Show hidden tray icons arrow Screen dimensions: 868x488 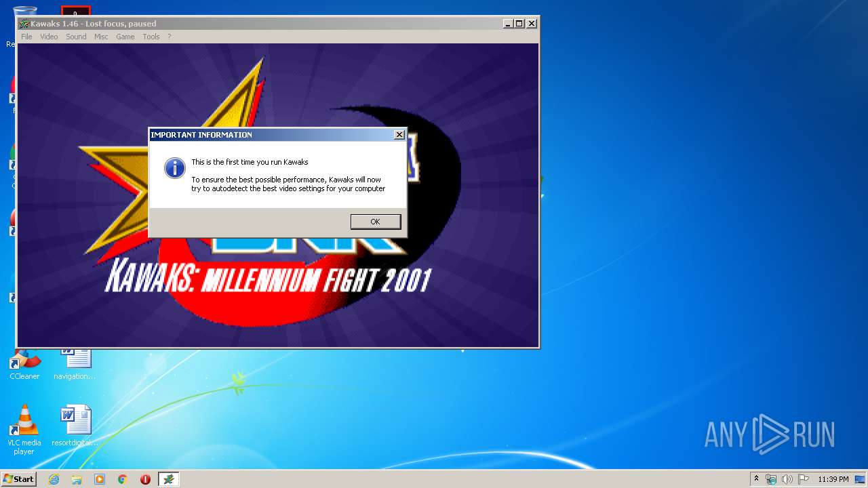[x=756, y=479]
